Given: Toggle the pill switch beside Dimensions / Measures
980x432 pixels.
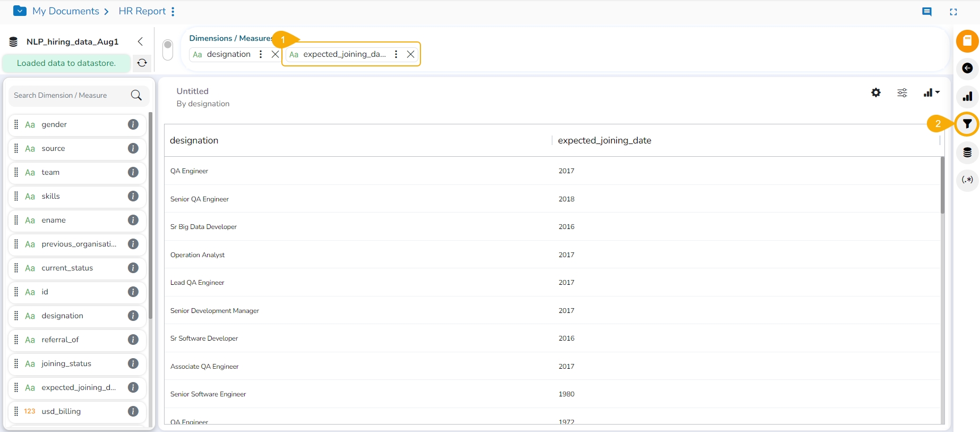Looking at the screenshot, I should click(x=168, y=50).
